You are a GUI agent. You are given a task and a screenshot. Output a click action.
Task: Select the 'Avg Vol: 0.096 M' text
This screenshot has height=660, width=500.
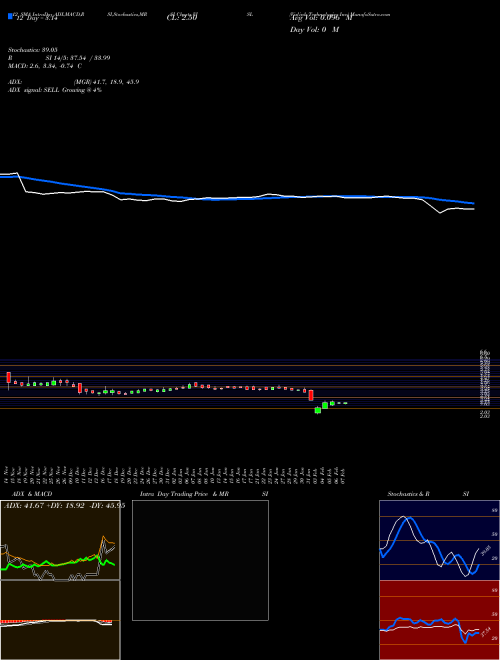coord(320,18)
